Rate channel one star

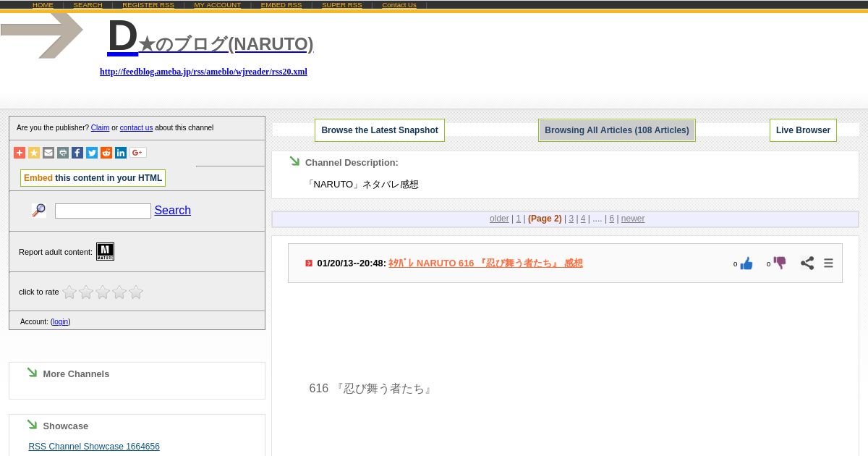click(69, 292)
